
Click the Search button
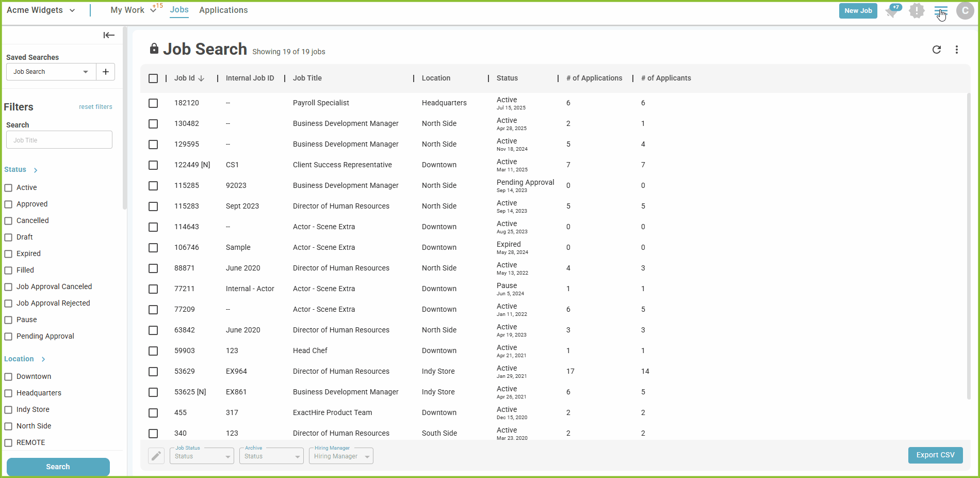point(58,467)
